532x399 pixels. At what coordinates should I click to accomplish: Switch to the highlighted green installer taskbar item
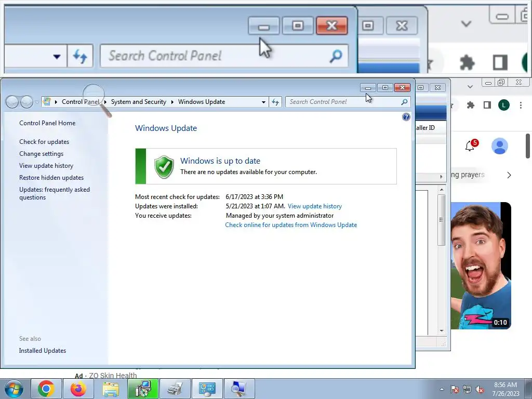[x=143, y=389]
